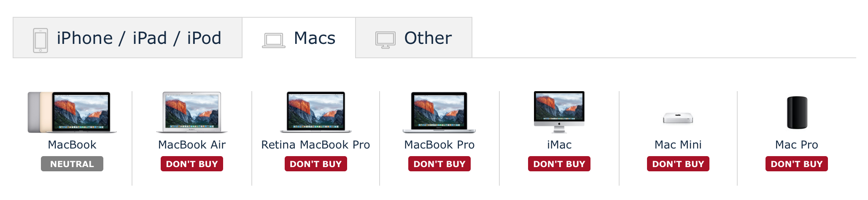
Task: Click the Mac Mini image
Action: tap(678, 118)
